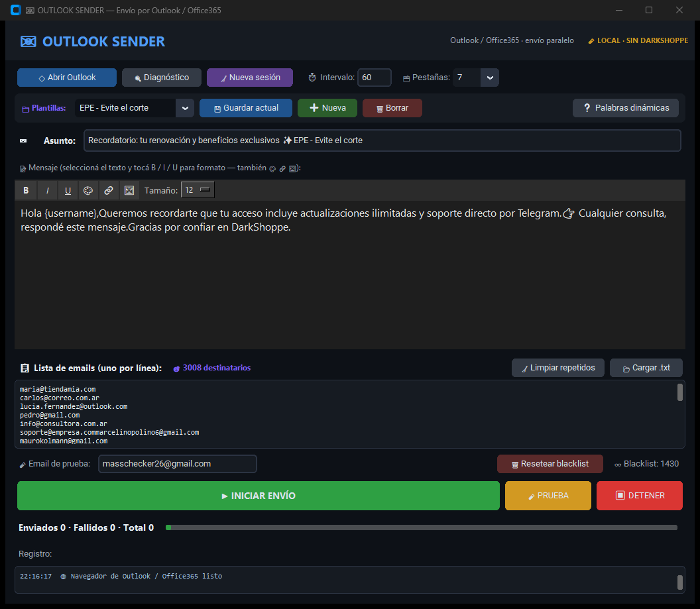Click the carlos@correo.com.ar line
Image resolution: width=700 pixels, height=609 pixels.
tap(60, 398)
